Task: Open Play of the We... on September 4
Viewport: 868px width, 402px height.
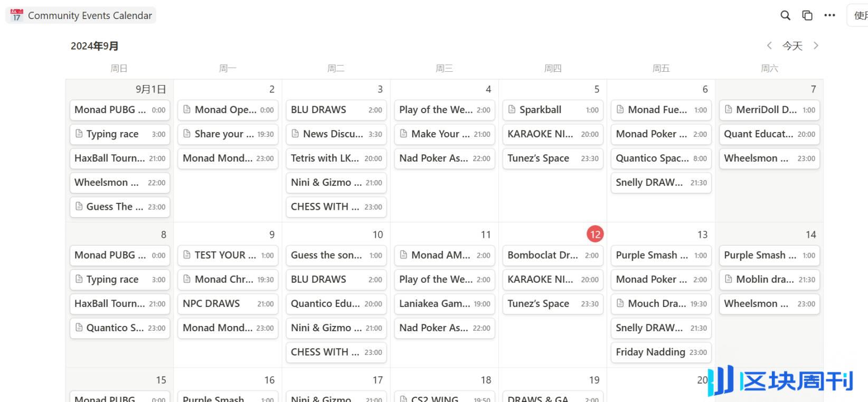Action: (x=445, y=110)
